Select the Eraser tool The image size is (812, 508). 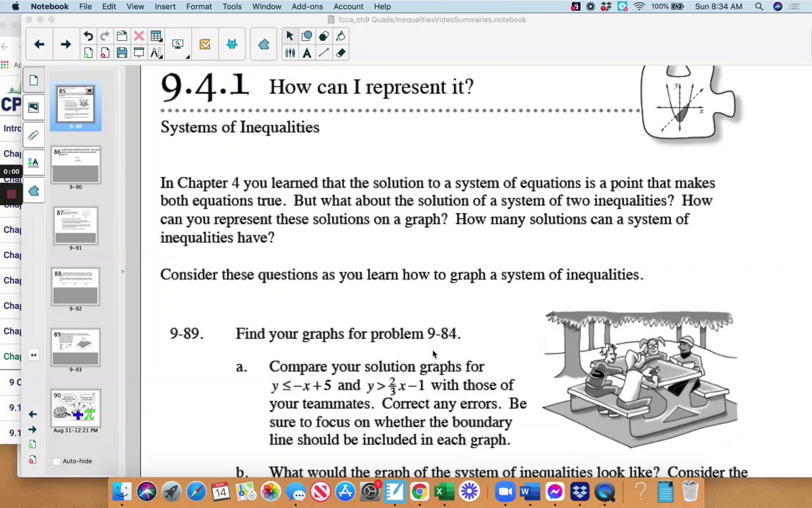coord(340,53)
